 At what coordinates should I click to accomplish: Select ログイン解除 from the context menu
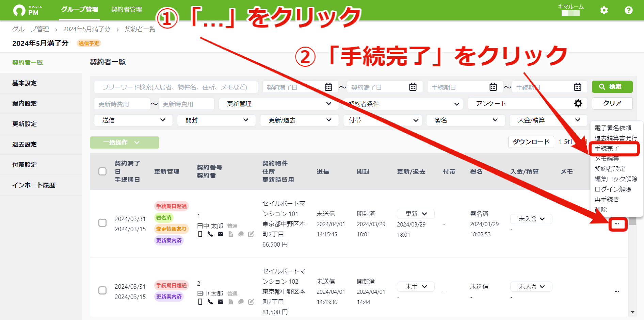(613, 189)
